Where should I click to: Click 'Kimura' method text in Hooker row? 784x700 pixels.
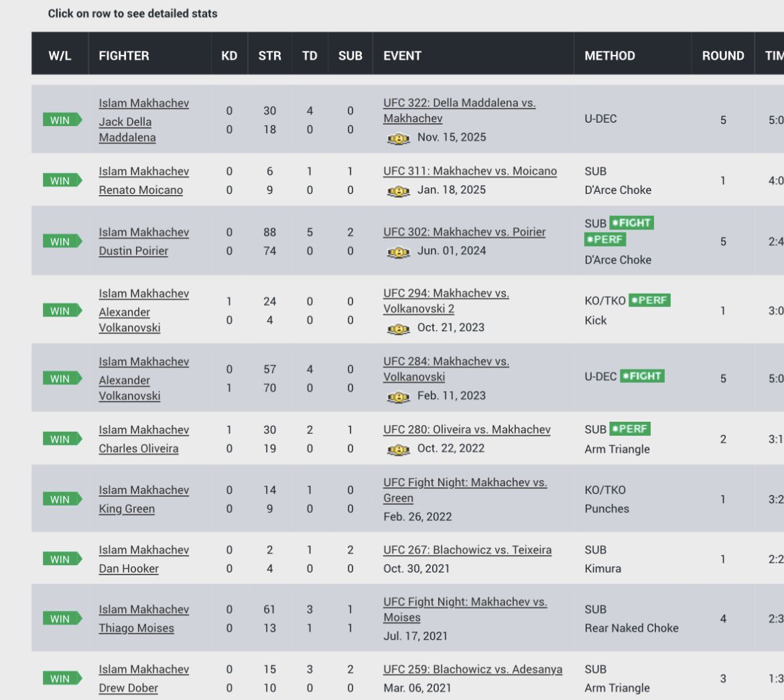pyautogui.click(x=603, y=569)
